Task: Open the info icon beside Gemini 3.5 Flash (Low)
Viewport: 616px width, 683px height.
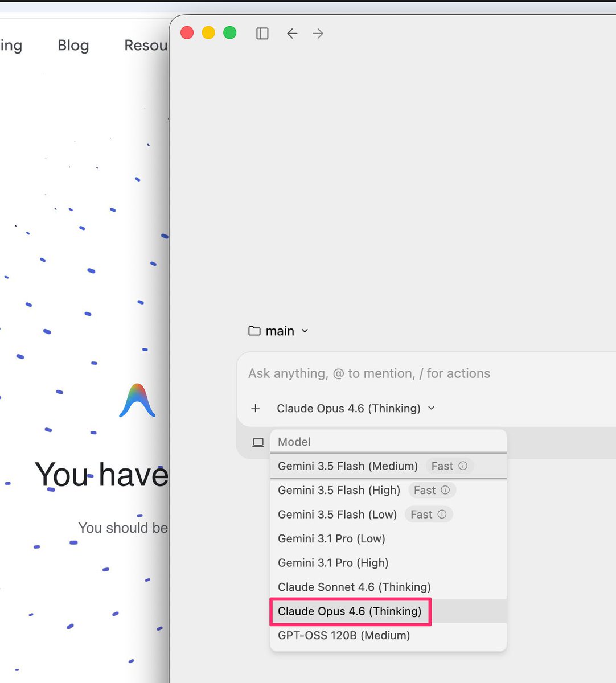Action: click(x=442, y=514)
